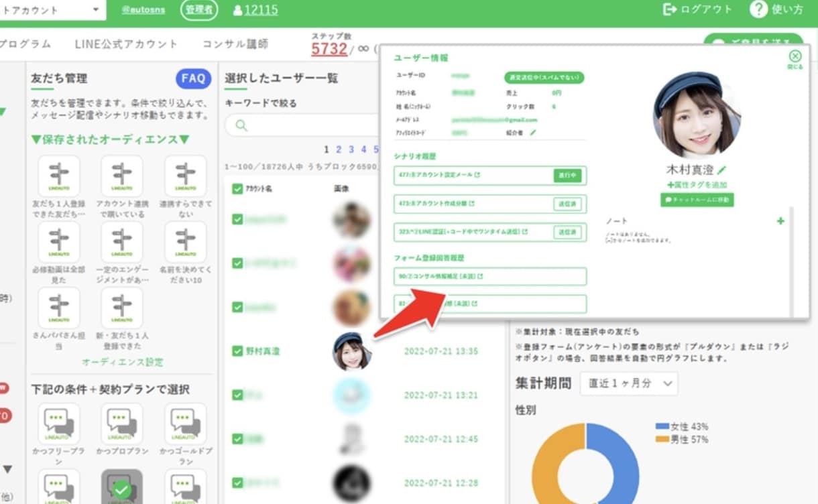Switch to the コンサル講師 tab
The width and height of the screenshot is (818, 504).
(x=235, y=44)
